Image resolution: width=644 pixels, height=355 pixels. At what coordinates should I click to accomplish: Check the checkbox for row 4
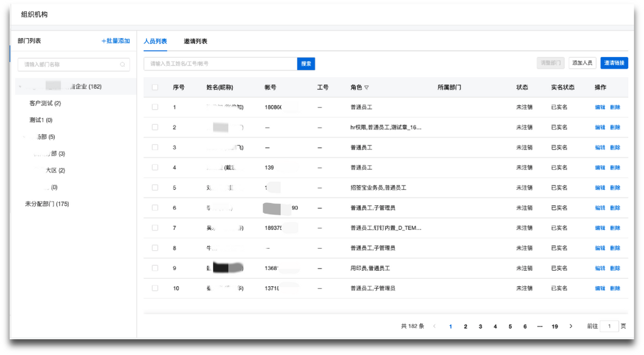(x=155, y=168)
